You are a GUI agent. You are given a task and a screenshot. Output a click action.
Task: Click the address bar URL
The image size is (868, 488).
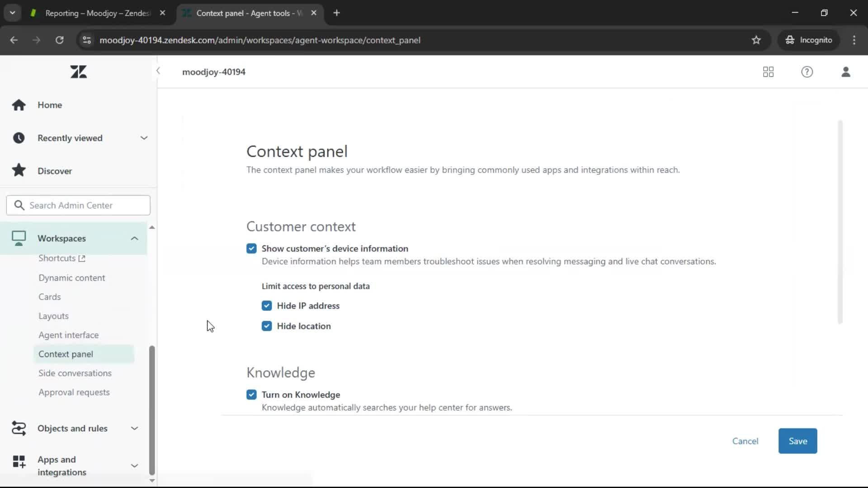click(x=260, y=40)
